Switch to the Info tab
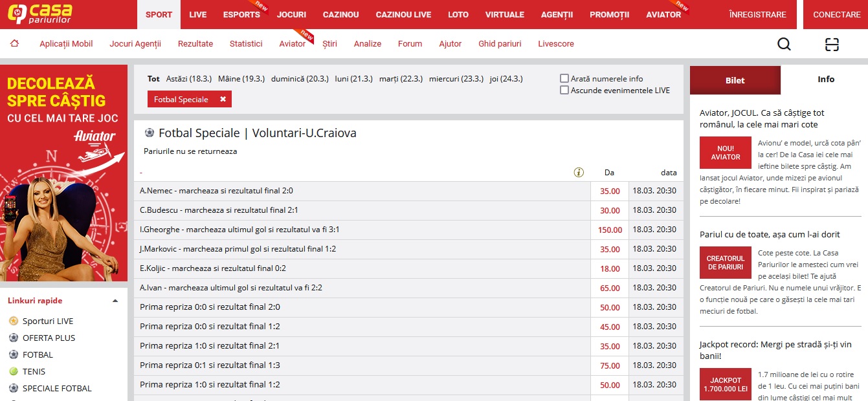Image resolution: width=868 pixels, height=401 pixels. click(x=826, y=79)
